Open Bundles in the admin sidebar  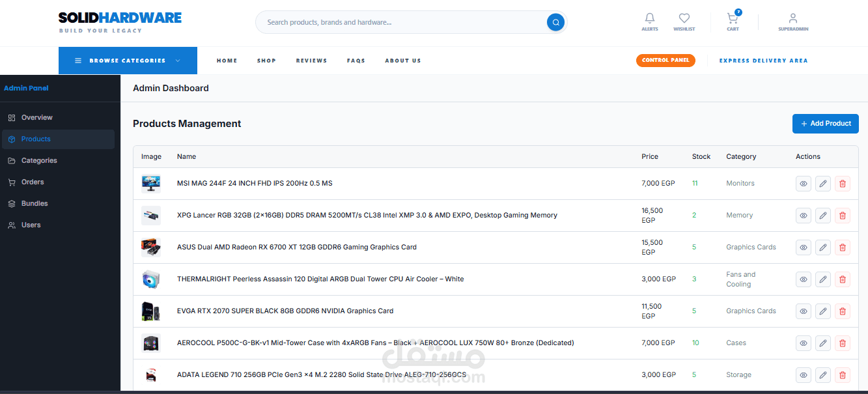(x=58, y=203)
